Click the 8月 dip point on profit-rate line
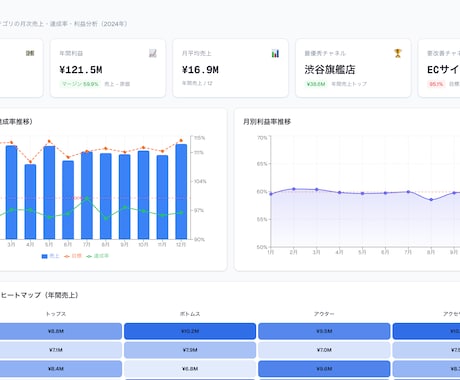Viewport: 460px width, 380px height. pyautogui.click(x=431, y=200)
